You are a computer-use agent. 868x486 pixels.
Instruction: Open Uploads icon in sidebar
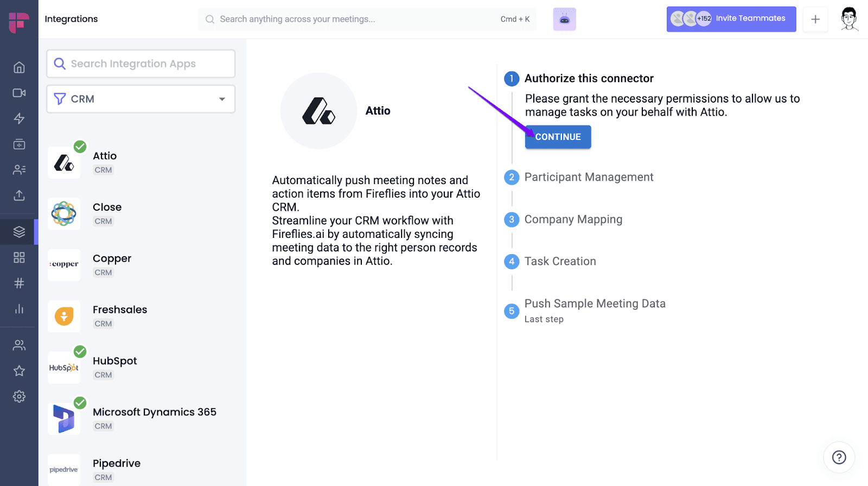[x=19, y=195]
